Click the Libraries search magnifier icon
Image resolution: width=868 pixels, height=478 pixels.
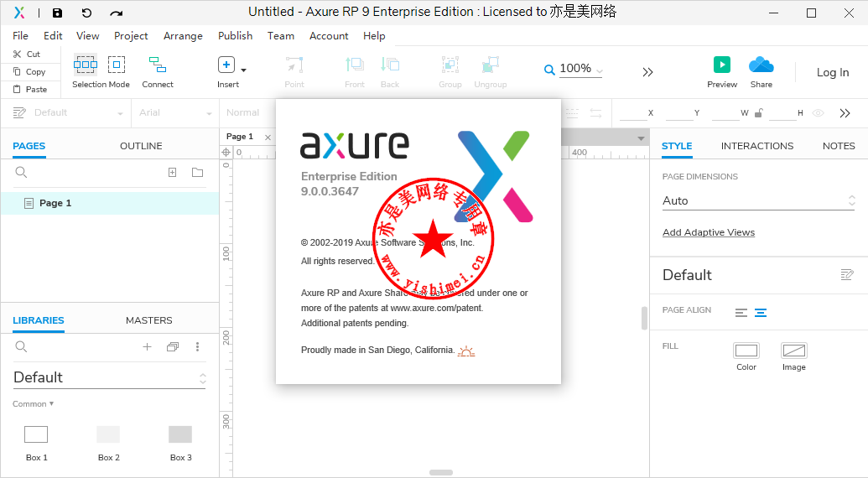click(x=21, y=347)
